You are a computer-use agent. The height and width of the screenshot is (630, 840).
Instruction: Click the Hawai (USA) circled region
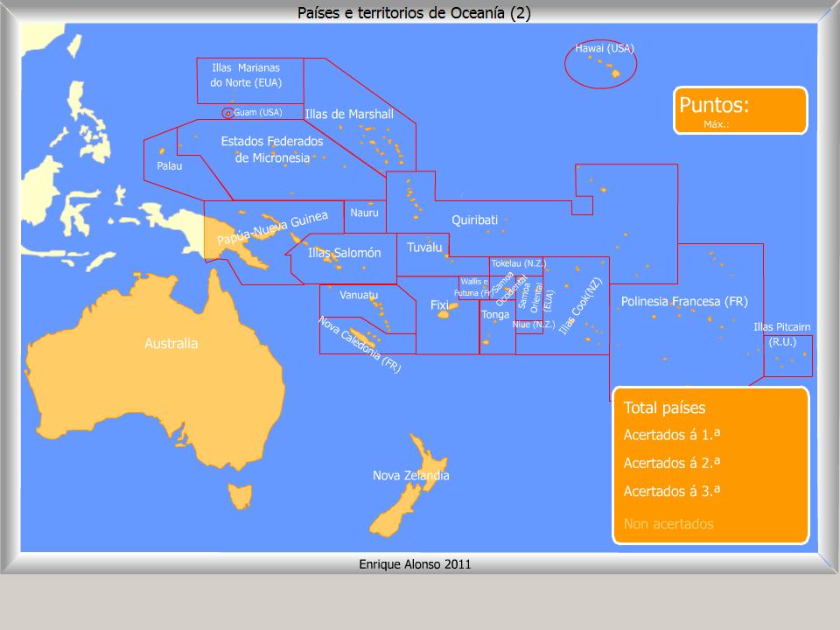pos(601,63)
